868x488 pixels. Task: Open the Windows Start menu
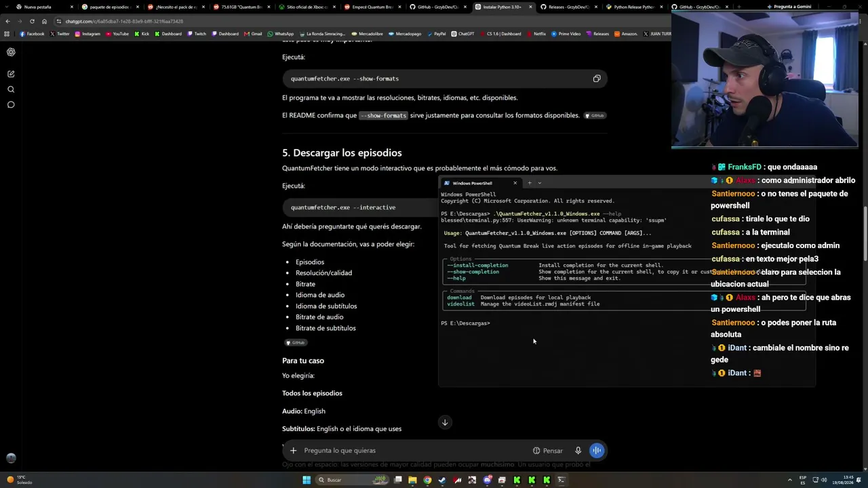click(307, 480)
